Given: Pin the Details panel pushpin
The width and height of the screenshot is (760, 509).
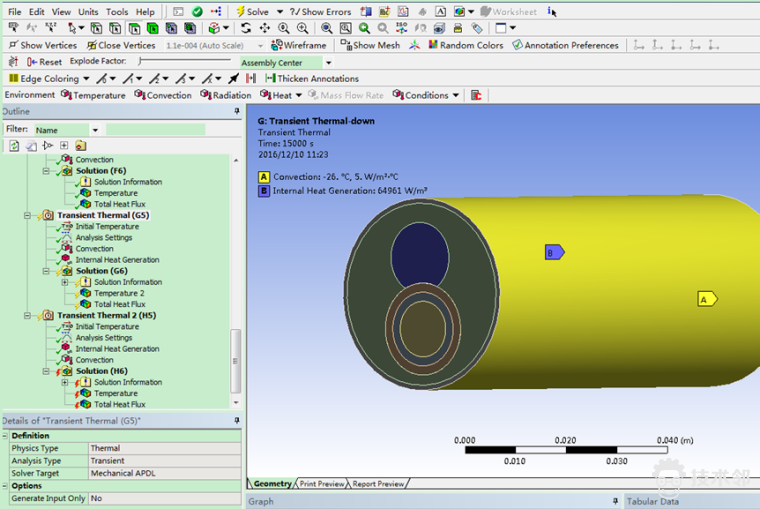Looking at the screenshot, I should click(x=237, y=420).
